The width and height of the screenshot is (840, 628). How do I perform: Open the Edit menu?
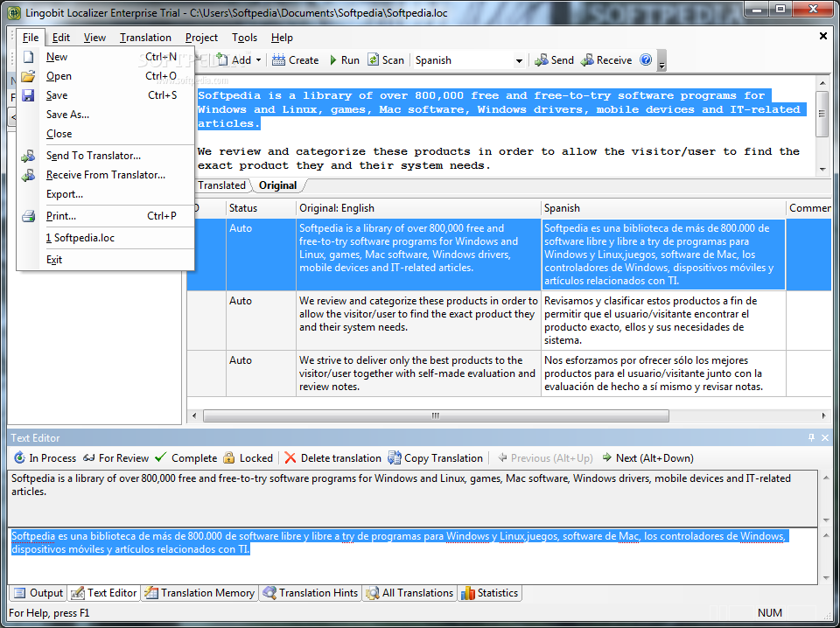click(61, 38)
